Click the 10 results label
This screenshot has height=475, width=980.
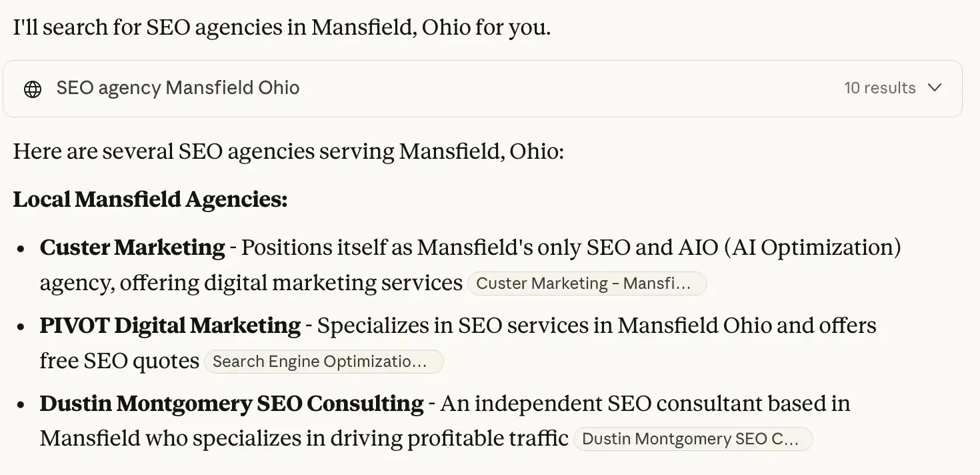click(879, 87)
